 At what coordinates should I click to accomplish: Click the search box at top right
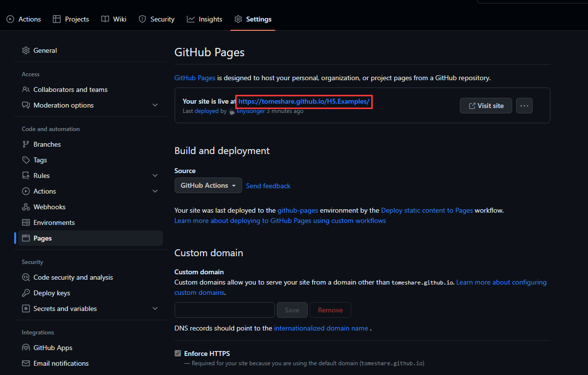point(532,1)
